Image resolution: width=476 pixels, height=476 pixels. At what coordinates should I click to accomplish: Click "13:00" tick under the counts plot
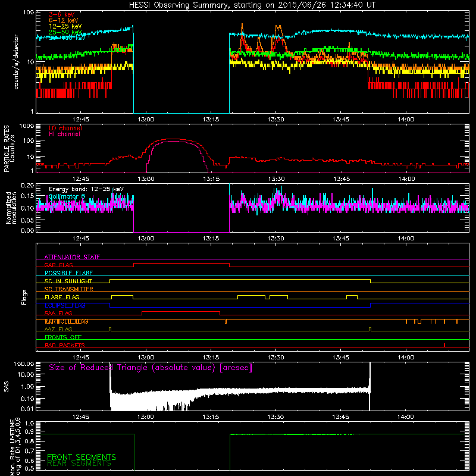tap(146, 120)
